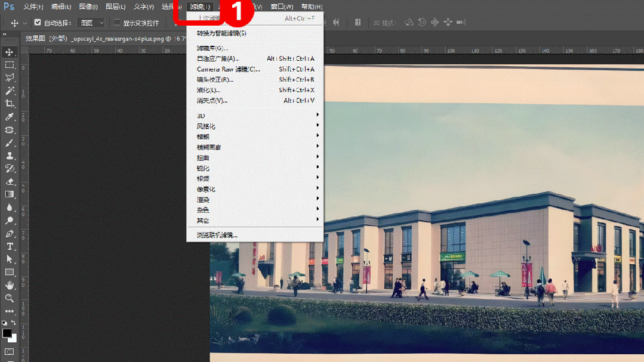The width and height of the screenshot is (644, 362).
Task: Select the Dodge tool
Action: [10, 221]
